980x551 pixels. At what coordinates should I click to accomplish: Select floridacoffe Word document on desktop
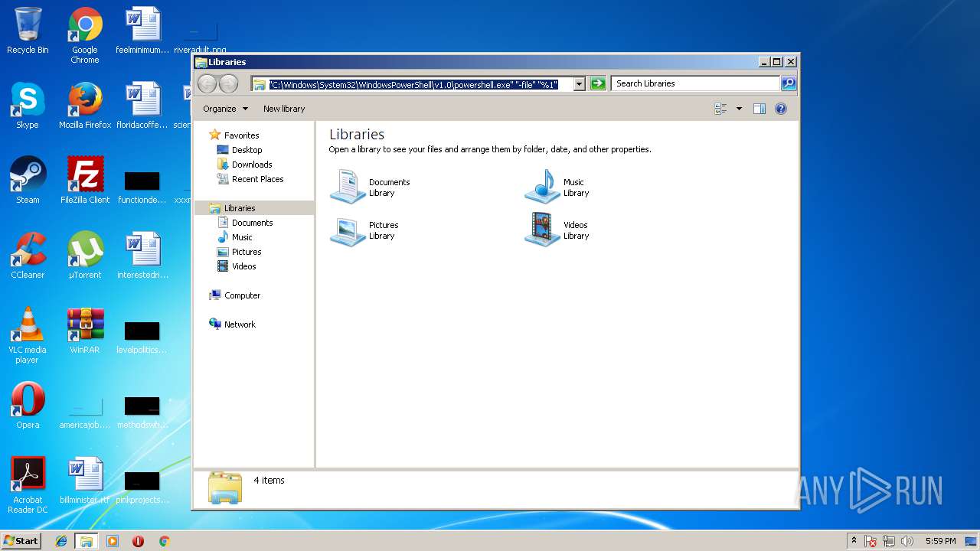click(142, 106)
